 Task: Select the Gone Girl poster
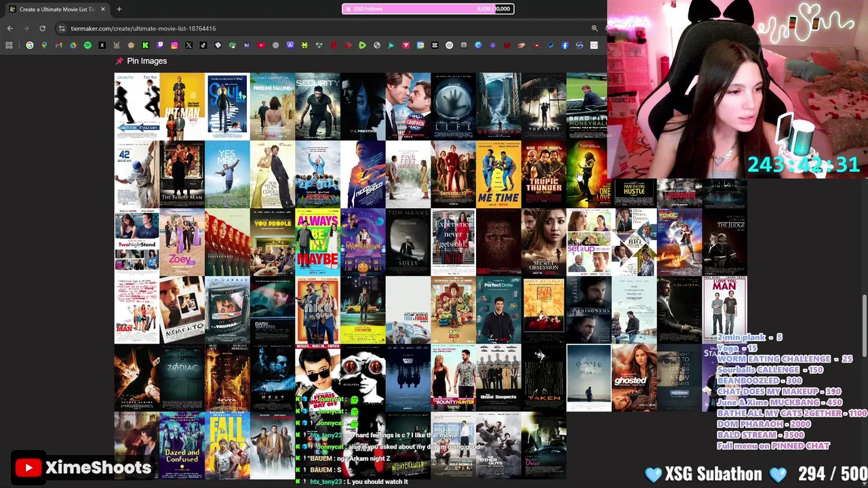coord(589,378)
